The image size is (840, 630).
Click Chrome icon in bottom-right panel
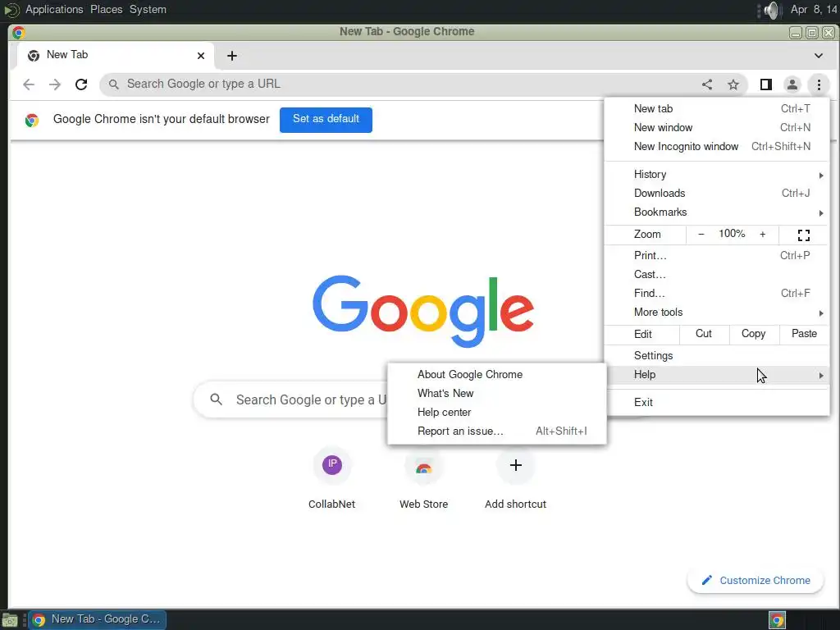pyautogui.click(x=778, y=620)
